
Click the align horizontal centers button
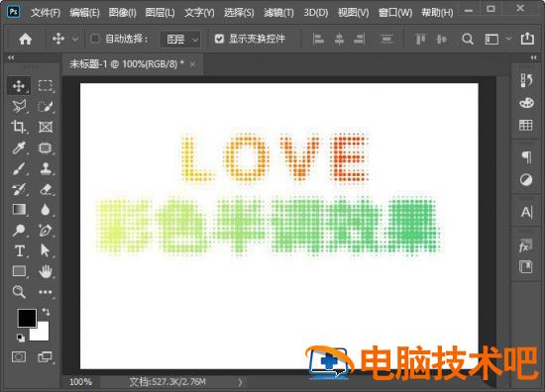click(339, 39)
